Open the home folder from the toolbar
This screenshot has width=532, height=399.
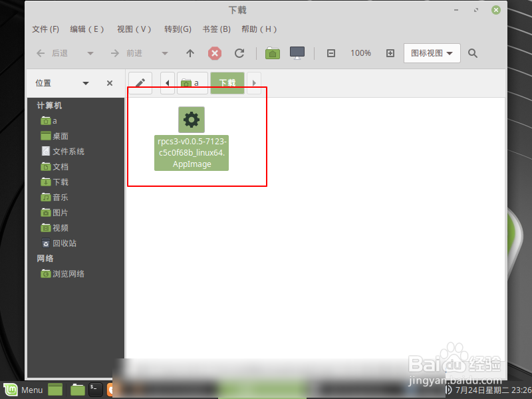point(273,53)
